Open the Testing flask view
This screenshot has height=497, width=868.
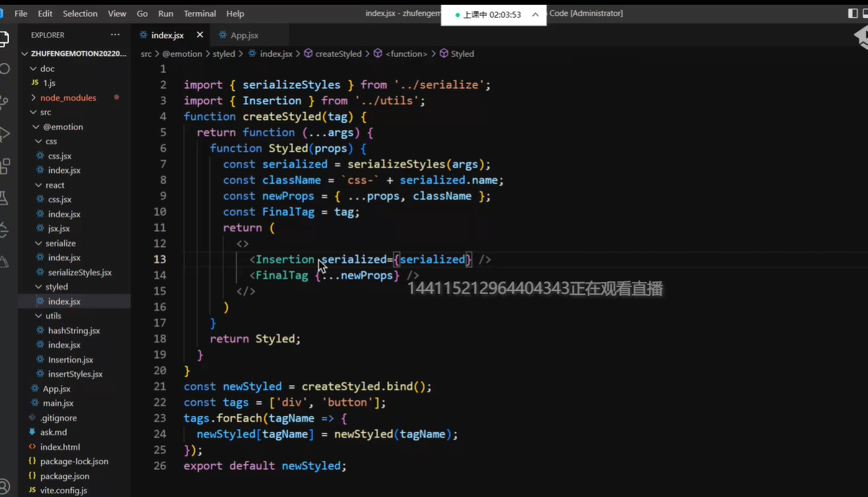point(3,198)
